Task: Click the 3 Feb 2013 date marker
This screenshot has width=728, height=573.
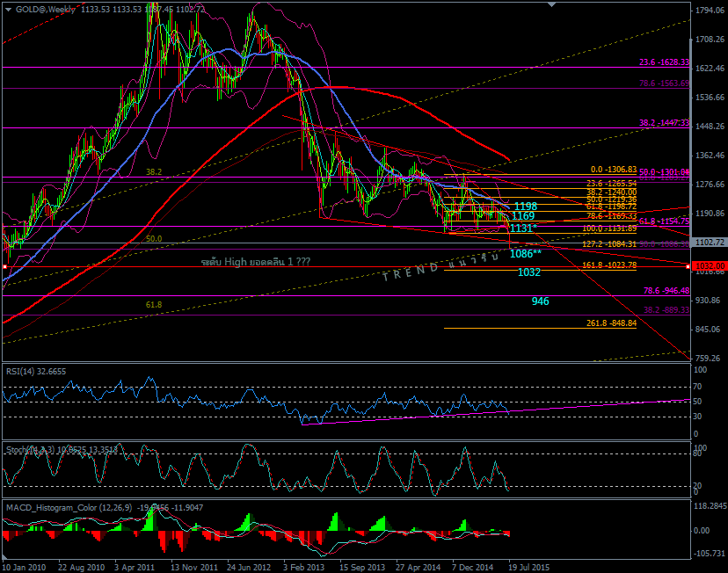Action: coord(303,567)
